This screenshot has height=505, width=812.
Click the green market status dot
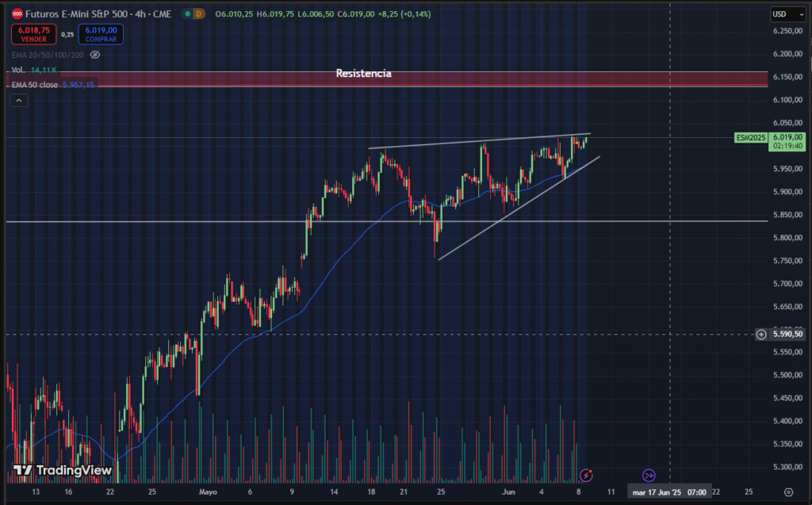click(x=186, y=13)
